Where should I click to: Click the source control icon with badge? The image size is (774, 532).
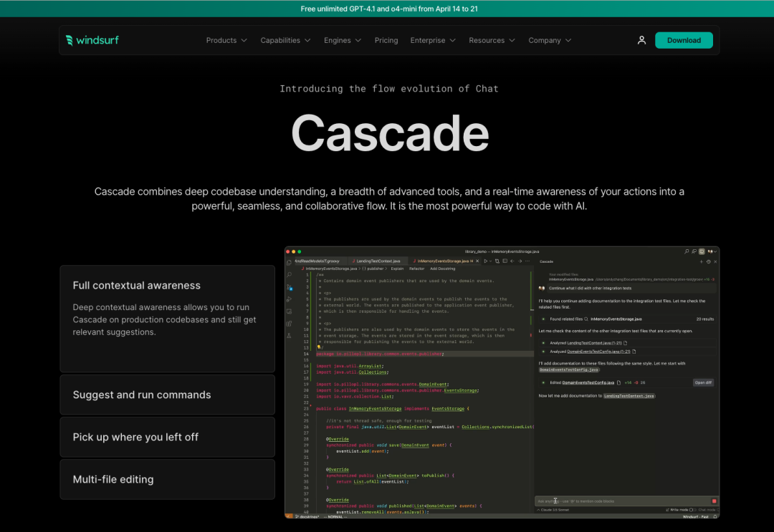tap(290, 287)
